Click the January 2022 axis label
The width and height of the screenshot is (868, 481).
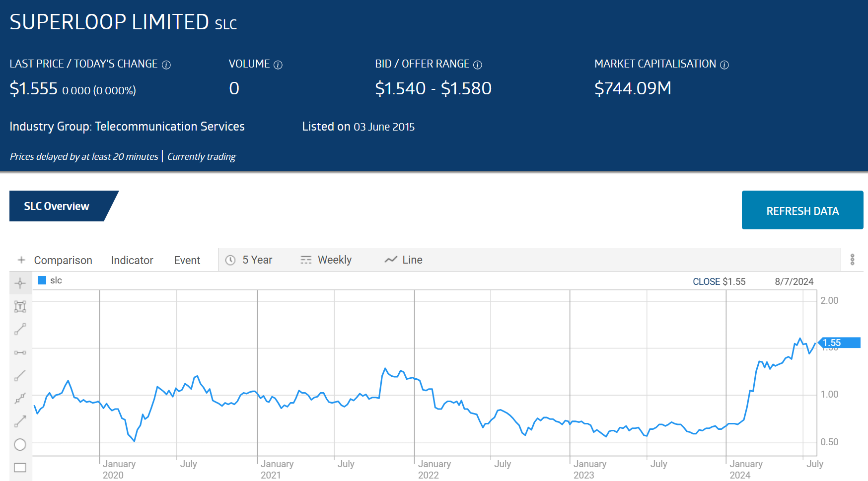point(434,469)
